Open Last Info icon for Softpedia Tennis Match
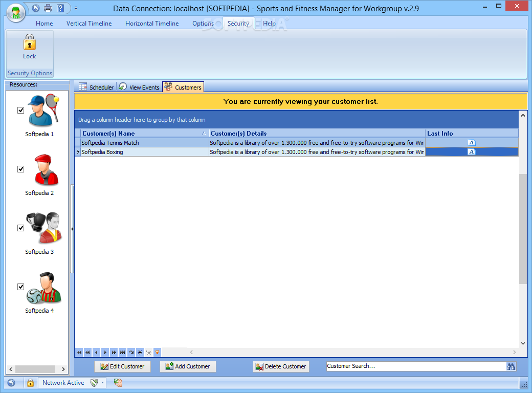The width and height of the screenshot is (532, 393). [472, 143]
